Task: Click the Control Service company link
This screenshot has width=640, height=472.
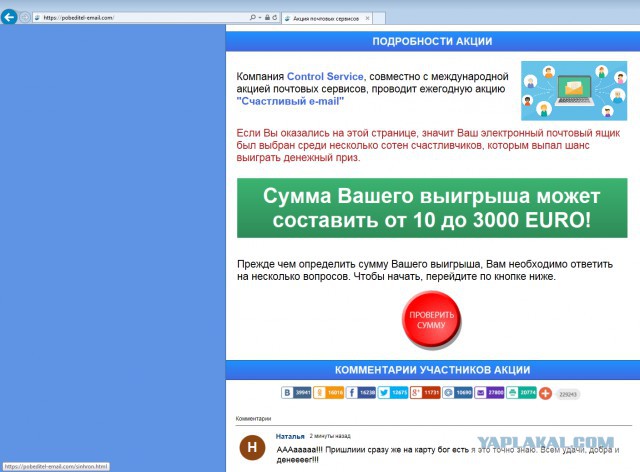Action: 325,76
